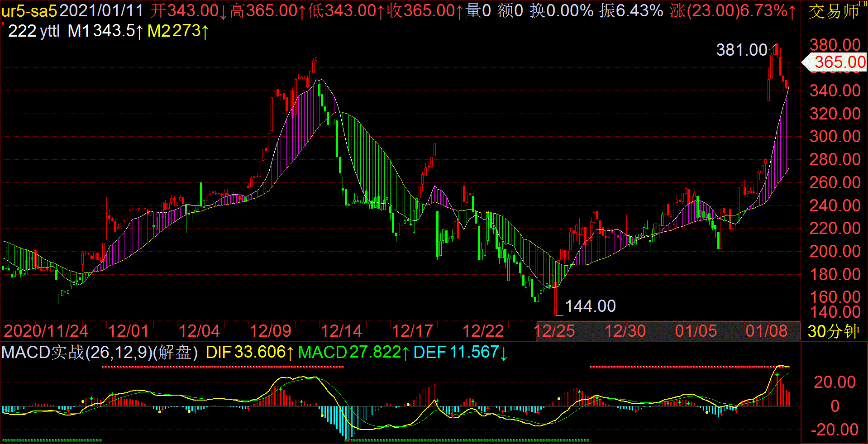Click the 180.00 price axis label
Image resolution: width=868 pixels, height=444 pixels.
click(x=835, y=274)
